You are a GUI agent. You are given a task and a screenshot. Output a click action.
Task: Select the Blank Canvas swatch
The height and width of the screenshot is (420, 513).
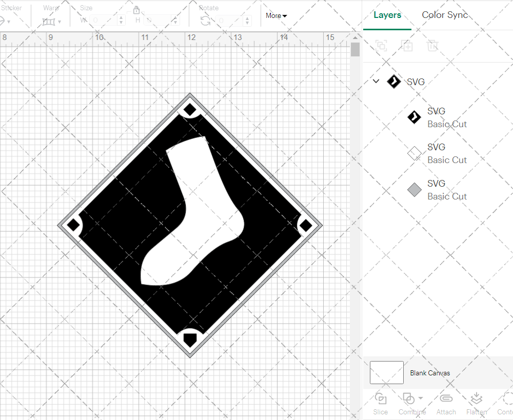(x=387, y=373)
